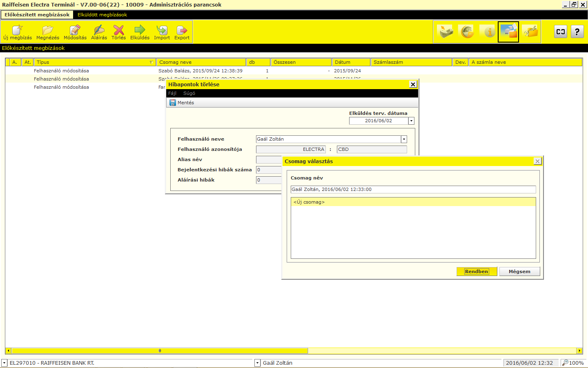Confirm with the Rendben button
The image size is (588, 368).
coord(477,272)
